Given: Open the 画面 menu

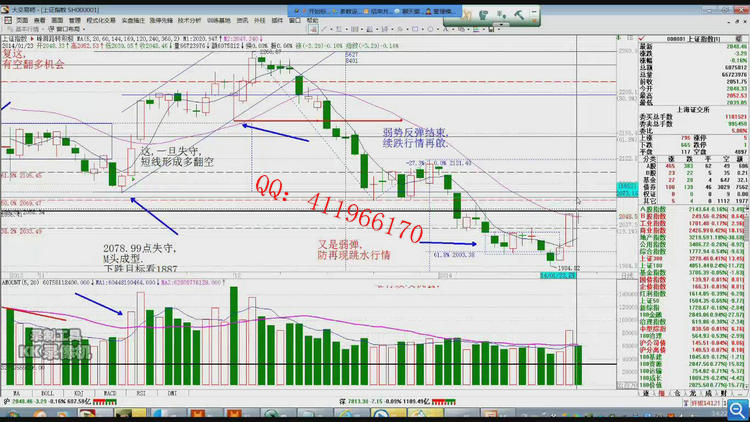Looking at the screenshot, I should [57, 21].
